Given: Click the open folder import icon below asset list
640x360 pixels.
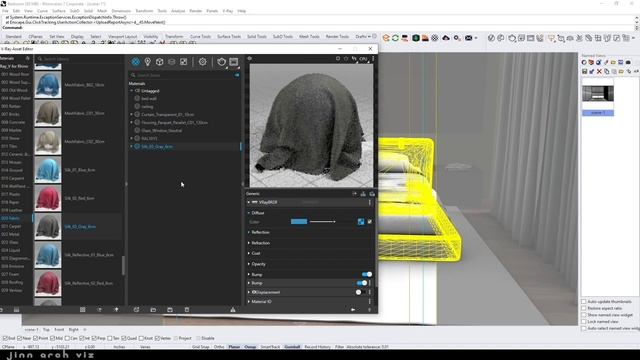Looking at the screenshot, I should coord(153,310).
